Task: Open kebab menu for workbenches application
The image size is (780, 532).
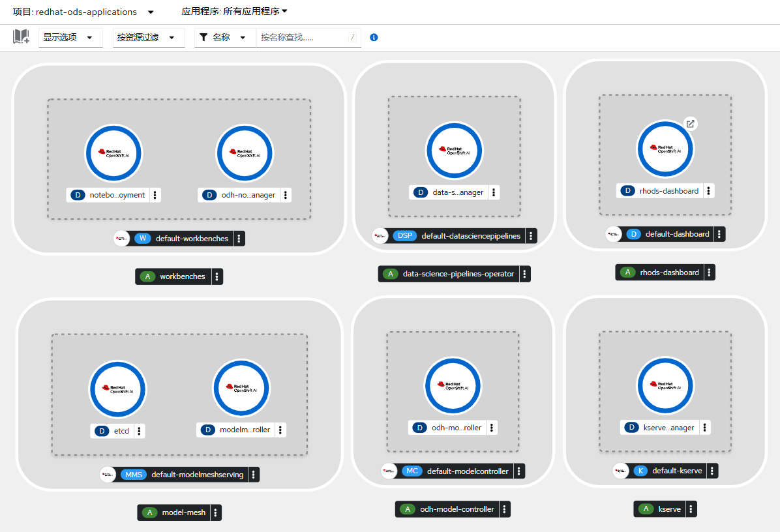Action: [x=217, y=276]
